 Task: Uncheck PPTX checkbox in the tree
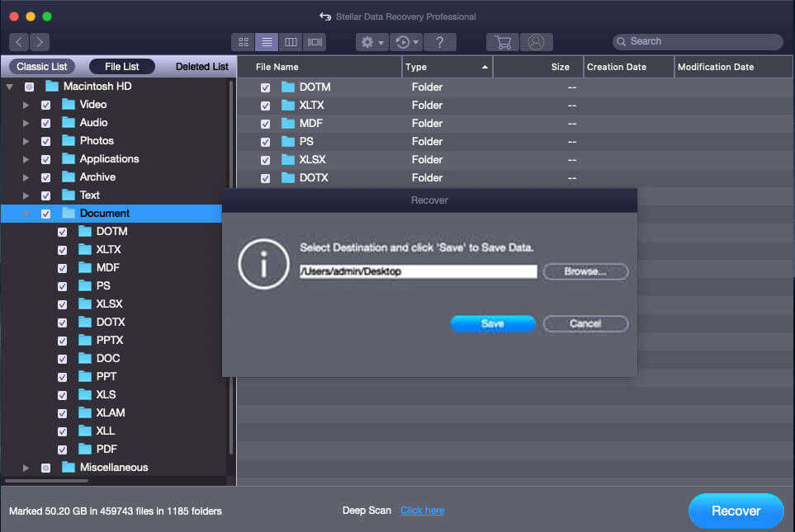pyautogui.click(x=63, y=341)
